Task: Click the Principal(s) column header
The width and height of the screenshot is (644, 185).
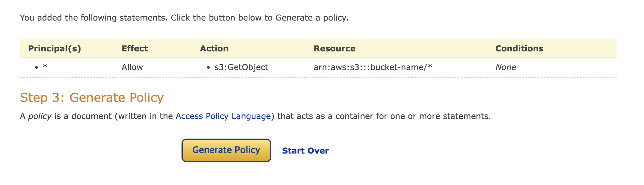Action: point(54,49)
